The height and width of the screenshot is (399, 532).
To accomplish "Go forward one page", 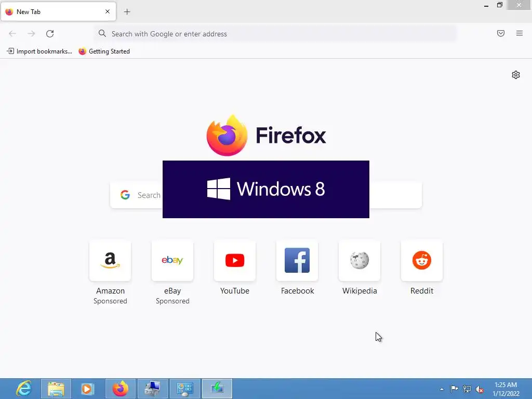I will click(31, 34).
